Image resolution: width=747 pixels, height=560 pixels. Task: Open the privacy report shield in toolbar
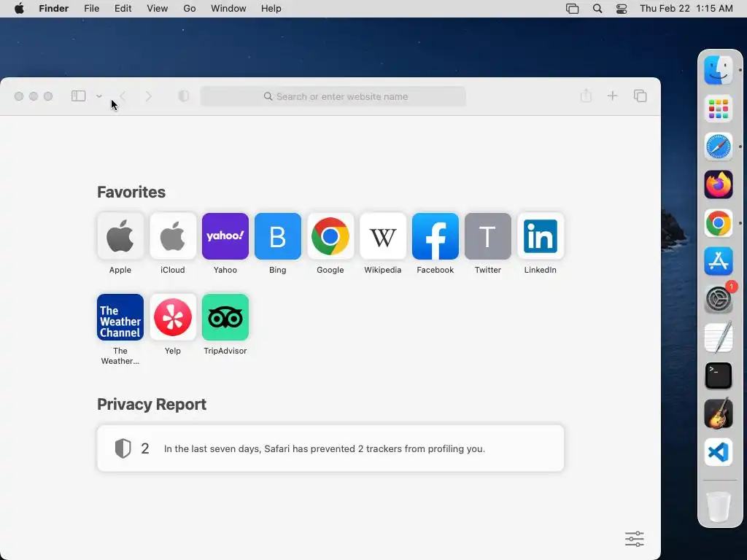(x=183, y=96)
